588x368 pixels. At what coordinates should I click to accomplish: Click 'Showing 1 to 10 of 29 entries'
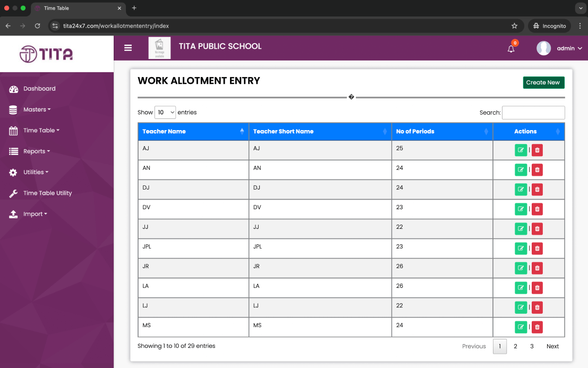pos(176,346)
